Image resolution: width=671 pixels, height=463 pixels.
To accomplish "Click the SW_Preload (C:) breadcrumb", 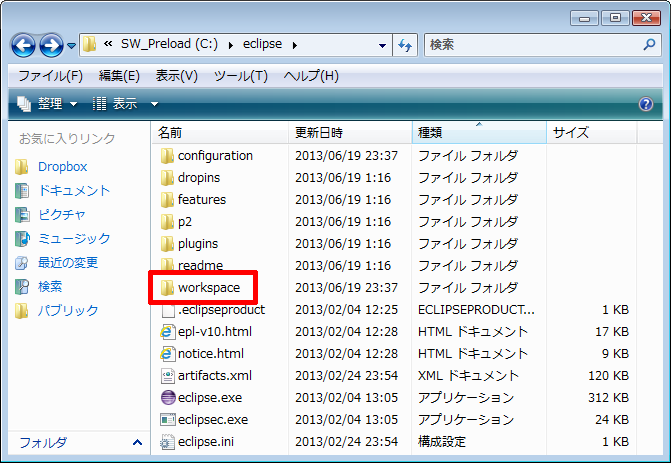I will (x=169, y=44).
